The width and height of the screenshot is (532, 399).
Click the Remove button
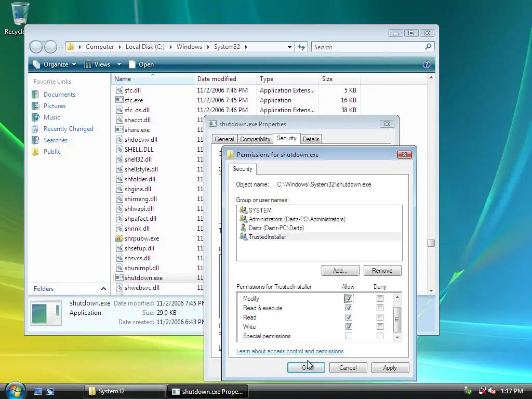coord(382,270)
